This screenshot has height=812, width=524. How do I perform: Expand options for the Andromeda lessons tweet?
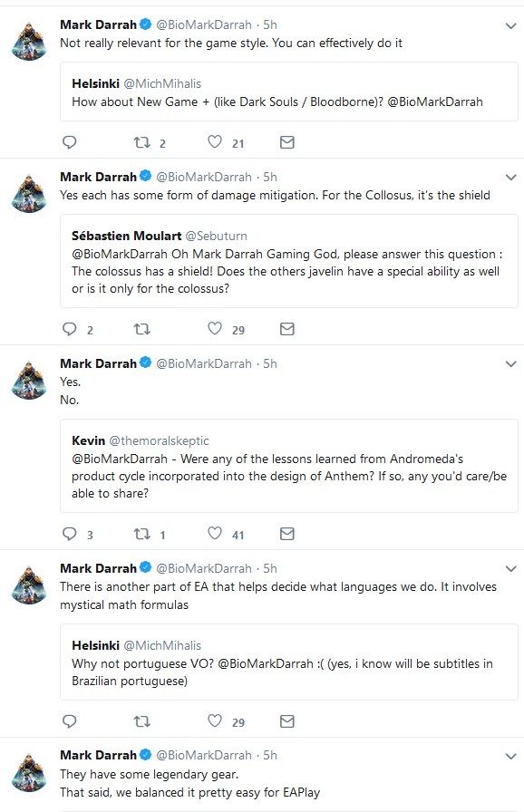(x=509, y=364)
